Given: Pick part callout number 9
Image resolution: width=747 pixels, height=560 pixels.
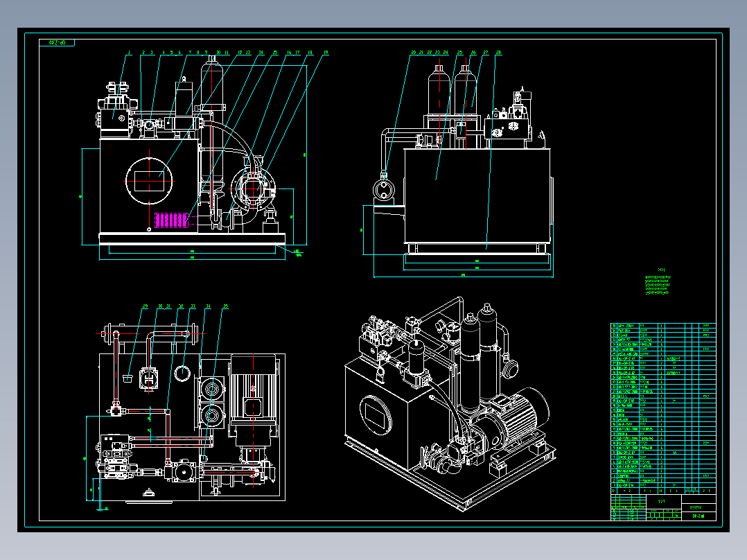Looking at the screenshot, I should click(206, 53).
